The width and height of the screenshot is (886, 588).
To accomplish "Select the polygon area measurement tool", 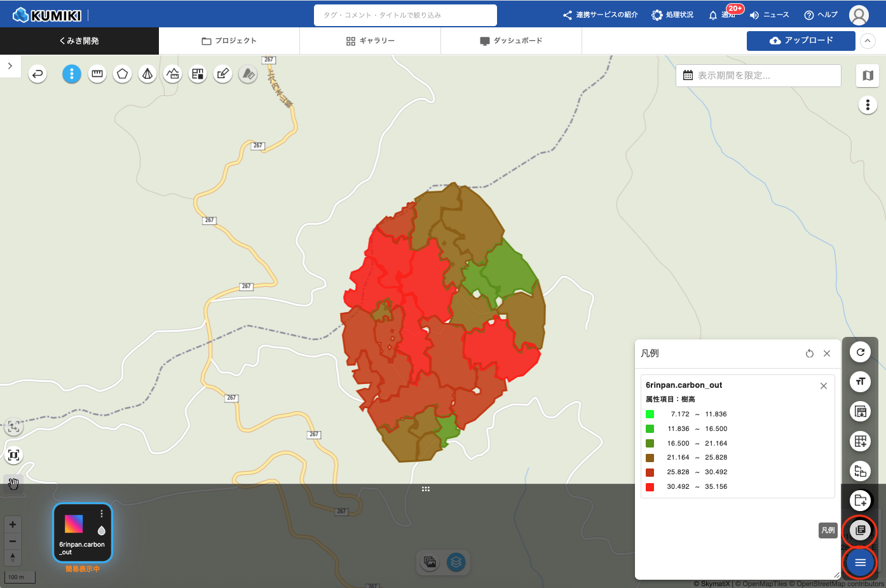I will click(122, 74).
